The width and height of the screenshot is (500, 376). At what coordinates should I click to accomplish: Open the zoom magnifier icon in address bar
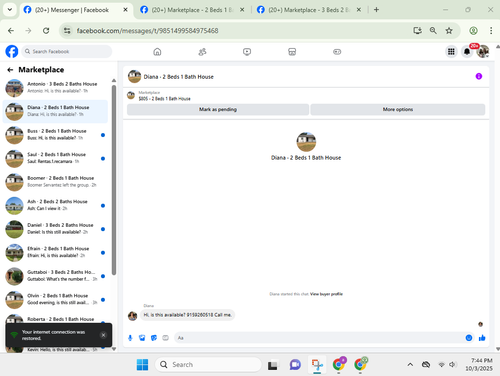pyautogui.click(x=433, y=31)
